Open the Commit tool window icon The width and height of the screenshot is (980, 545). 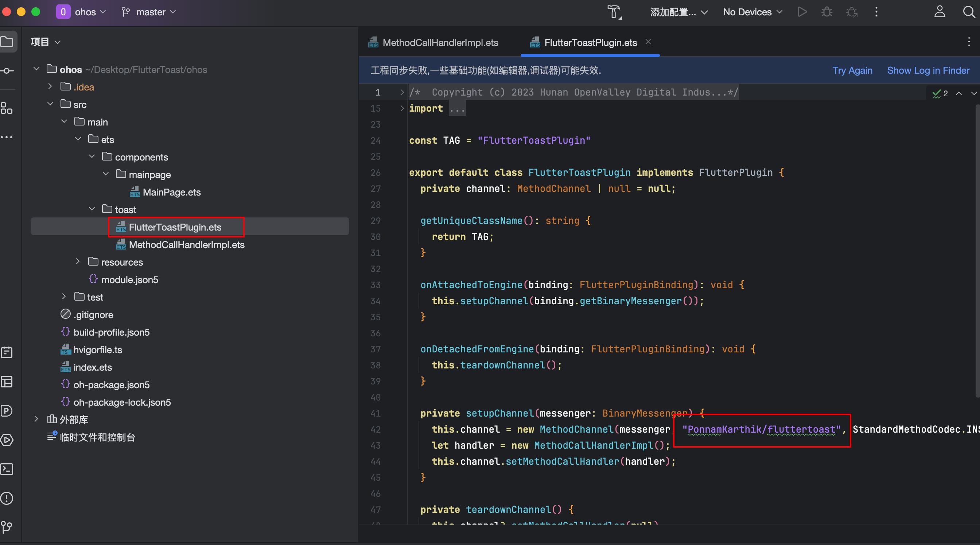[7, 71]
